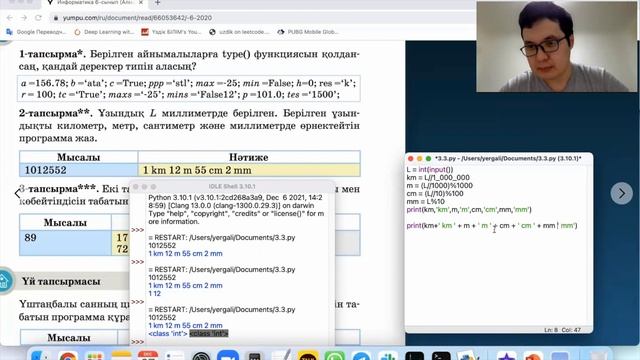Click the Нәтиже table header
This screenshot has height=360, width=640.
coord(249,157)
